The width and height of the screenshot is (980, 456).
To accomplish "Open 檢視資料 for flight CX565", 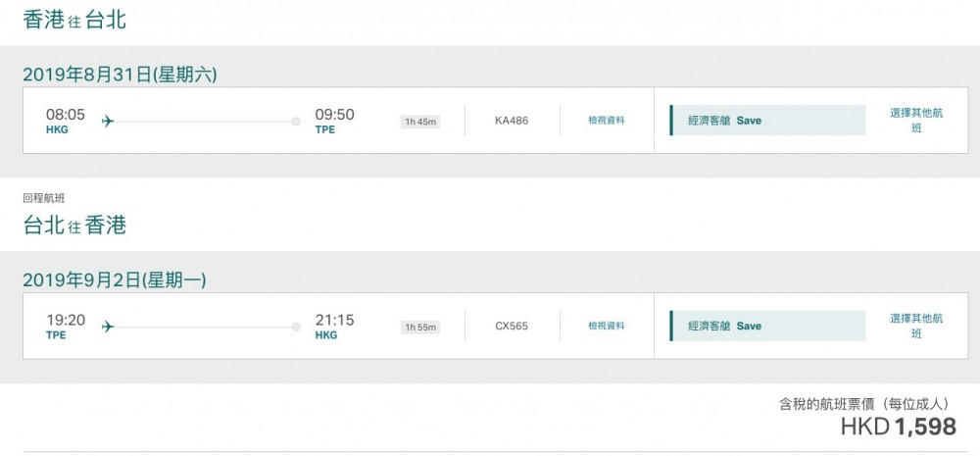I will coord(606,326).
